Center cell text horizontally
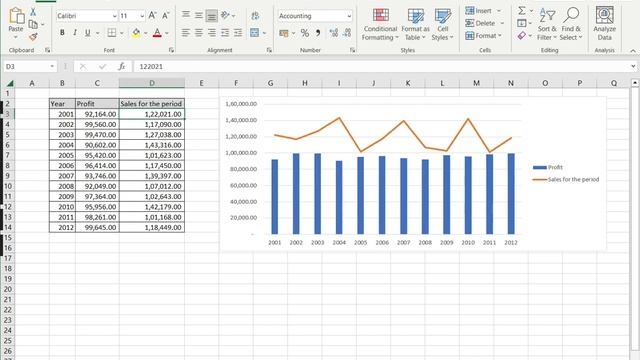 click(x=199, y=33)
